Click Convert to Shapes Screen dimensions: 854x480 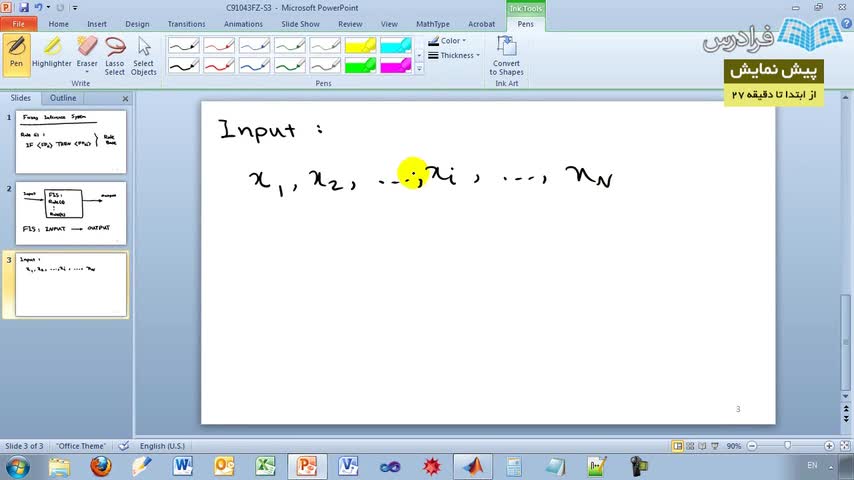pyautogui.click(x=506, y=54)
